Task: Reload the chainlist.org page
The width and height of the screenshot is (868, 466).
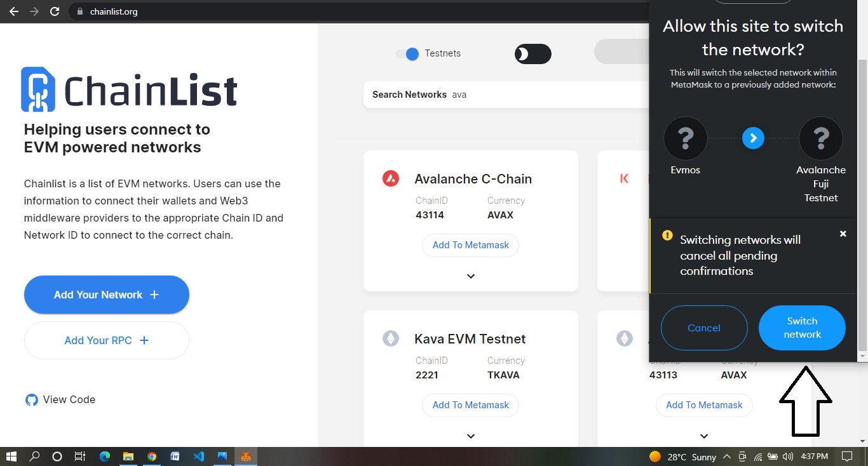Action: pyautogui.click(x=55, y=11)
